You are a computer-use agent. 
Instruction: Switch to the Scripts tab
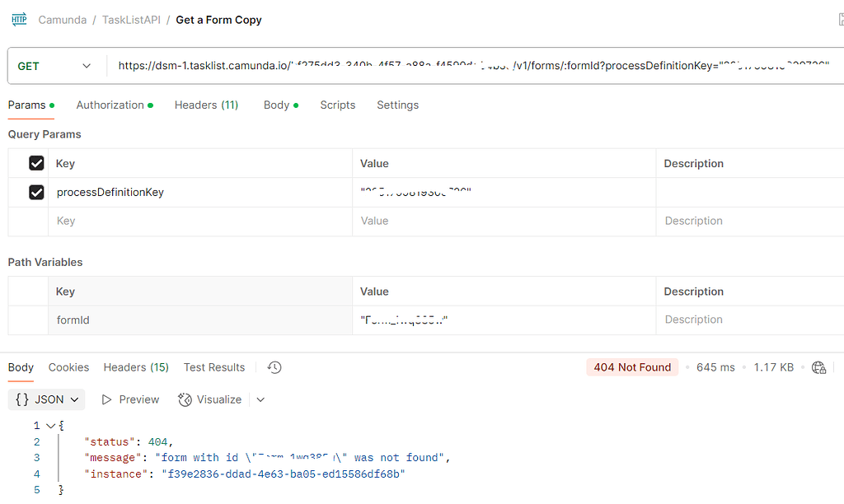coord(337,105)
